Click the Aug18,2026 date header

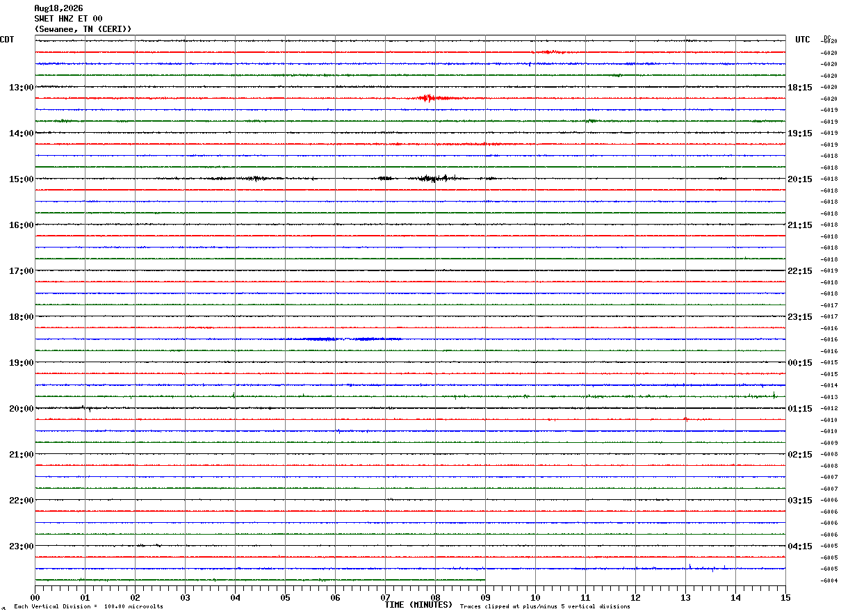[58, 8]
